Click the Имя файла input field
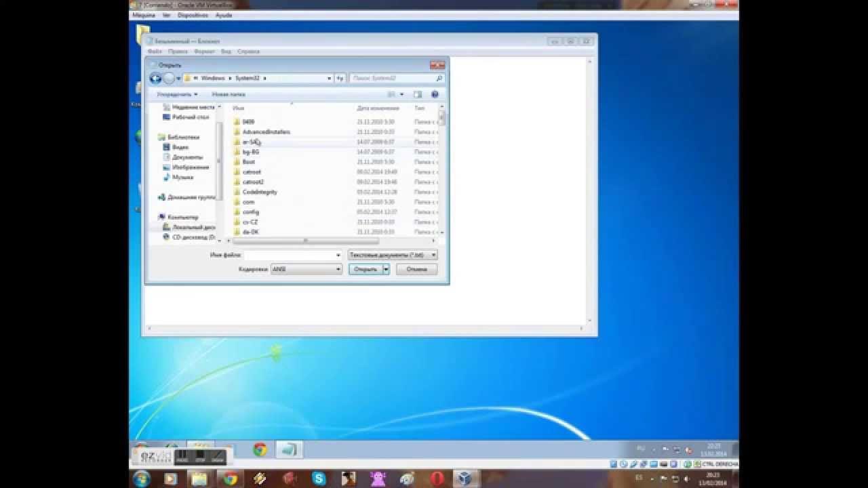 (293, 256)
